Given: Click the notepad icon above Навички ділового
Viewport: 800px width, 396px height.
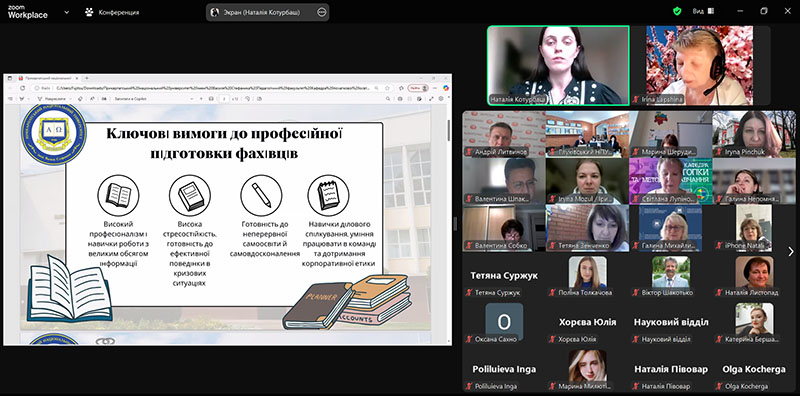Looking at the screenshot, I should pos(328,195).
